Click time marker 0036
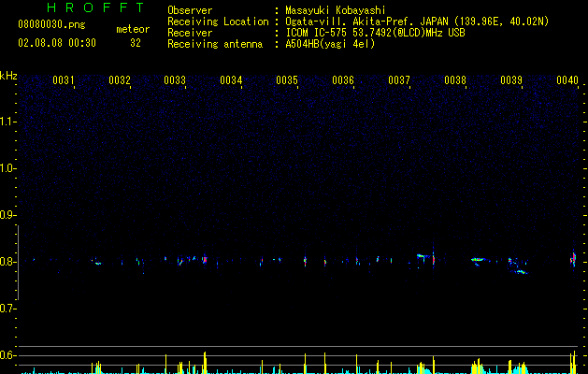 pos(343,80)
